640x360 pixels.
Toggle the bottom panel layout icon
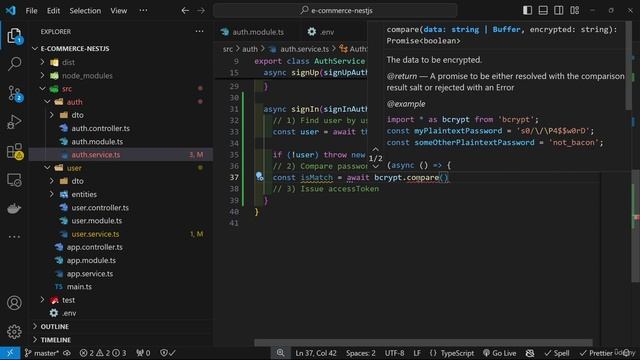tap(543, 10)
